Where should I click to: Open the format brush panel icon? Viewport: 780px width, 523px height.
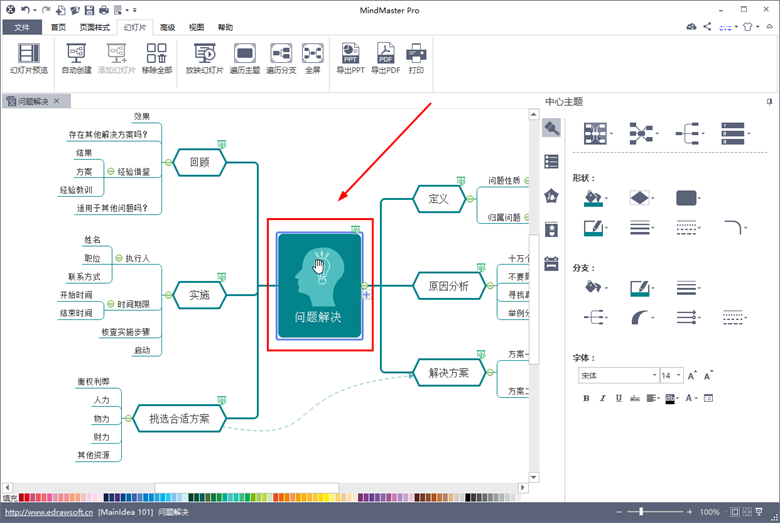tap(551, 128)
